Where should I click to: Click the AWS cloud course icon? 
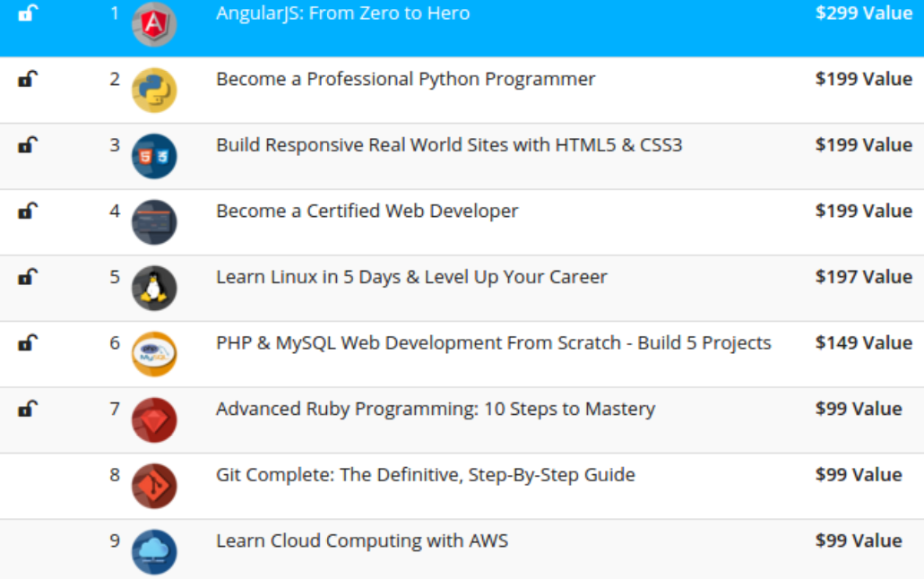(x=154, y=552)
